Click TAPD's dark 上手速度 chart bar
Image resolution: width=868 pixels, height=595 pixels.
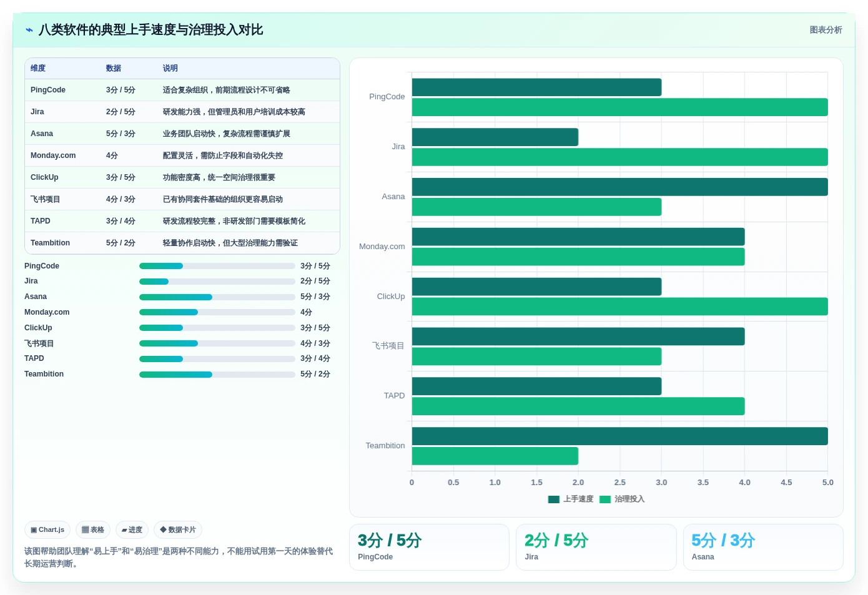[x=536, y=386]
